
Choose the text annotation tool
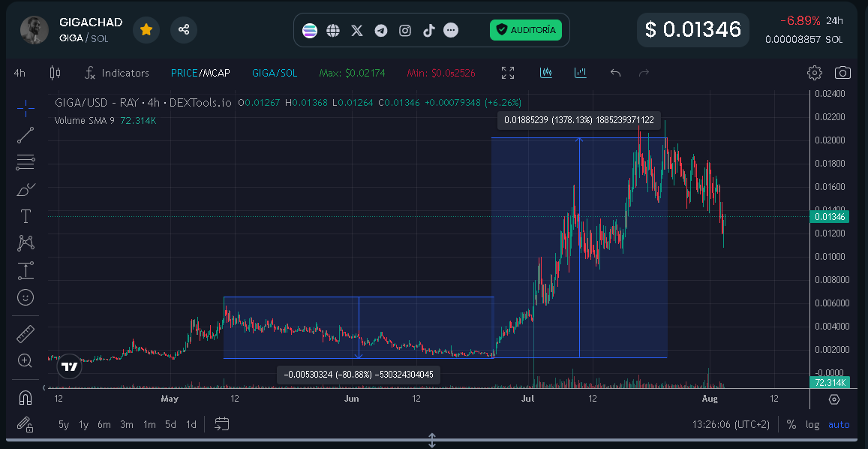click(x=26, y=215)
